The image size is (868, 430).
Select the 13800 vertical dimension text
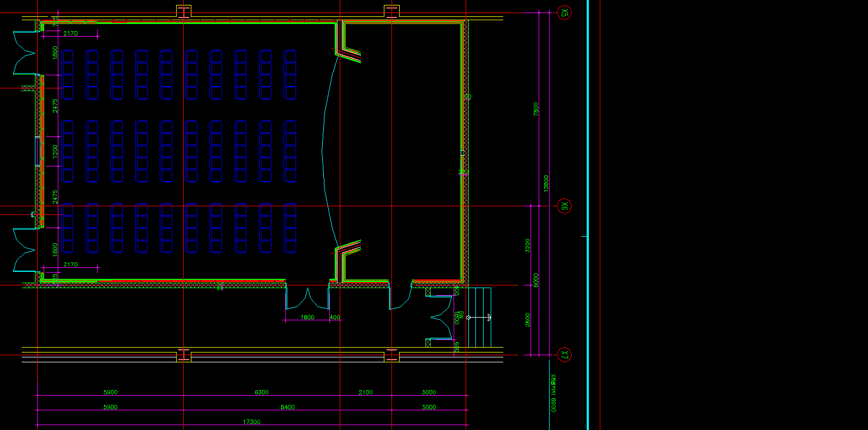click(546, 183)
